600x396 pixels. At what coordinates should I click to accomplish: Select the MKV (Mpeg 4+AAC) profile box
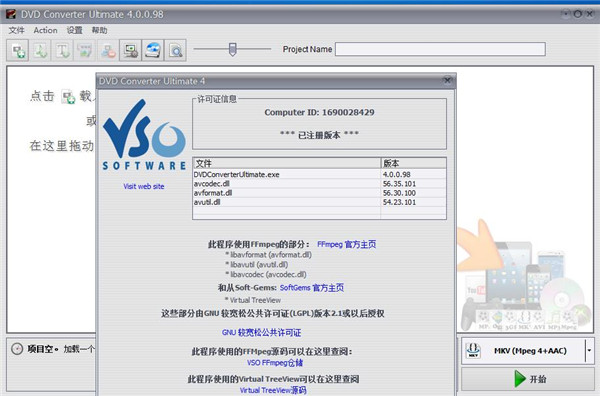pyautogui.click(x=528, y=350)
